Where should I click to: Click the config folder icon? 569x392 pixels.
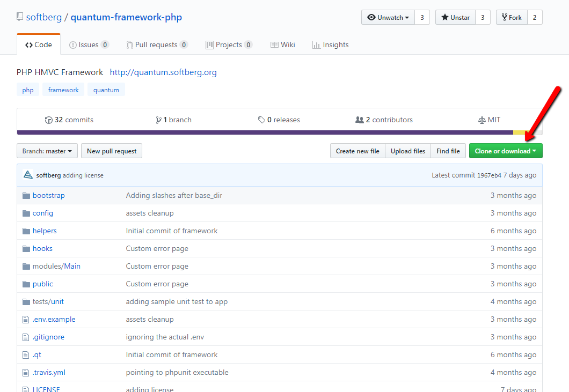tap(26, 213)
